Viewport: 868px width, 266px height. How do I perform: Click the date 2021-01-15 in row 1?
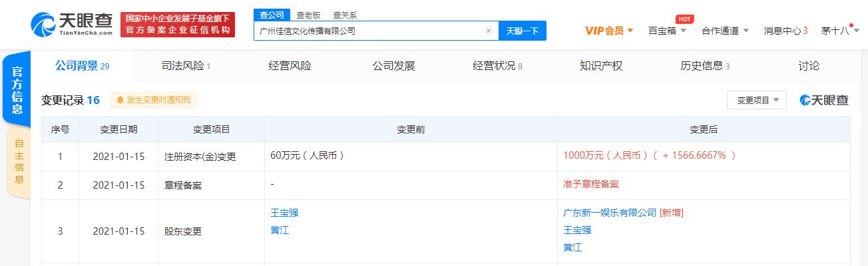coord(118,157)
